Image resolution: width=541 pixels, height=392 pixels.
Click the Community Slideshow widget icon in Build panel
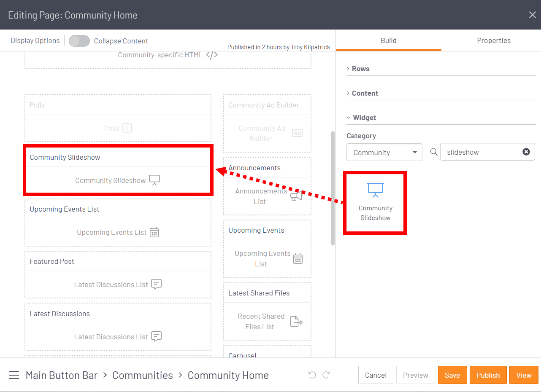point(375,190)
